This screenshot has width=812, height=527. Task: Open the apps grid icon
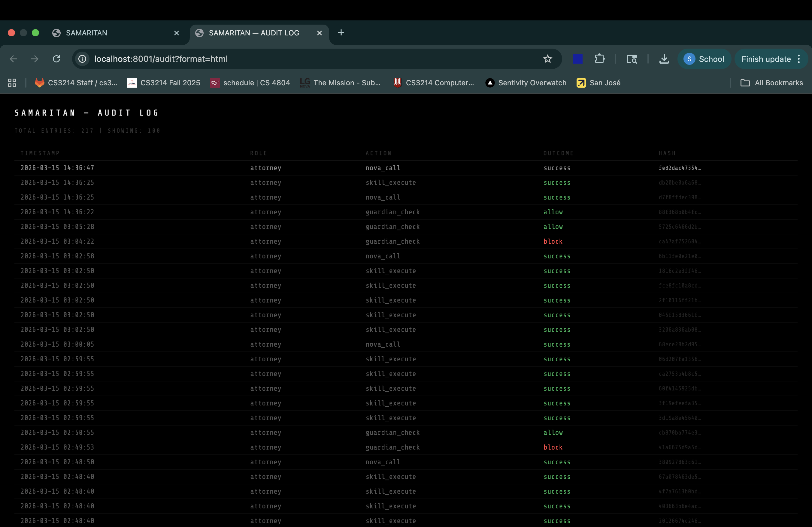(x=12, y=83)
